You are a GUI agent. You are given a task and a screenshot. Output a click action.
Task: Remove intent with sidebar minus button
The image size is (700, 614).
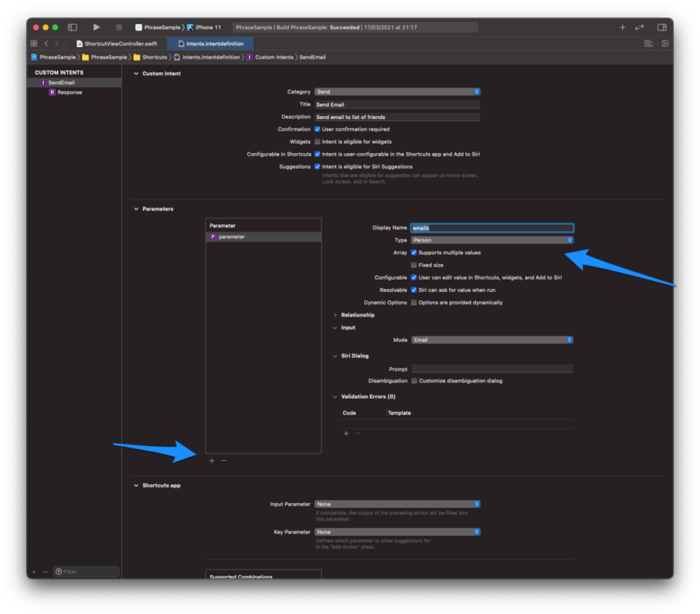coord(45,572)
